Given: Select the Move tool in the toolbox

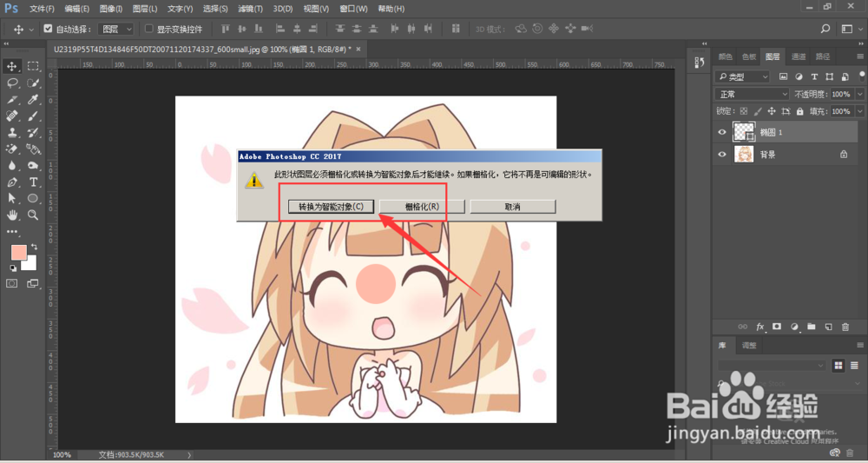Looking at the screenshot, I should point(11,67).
